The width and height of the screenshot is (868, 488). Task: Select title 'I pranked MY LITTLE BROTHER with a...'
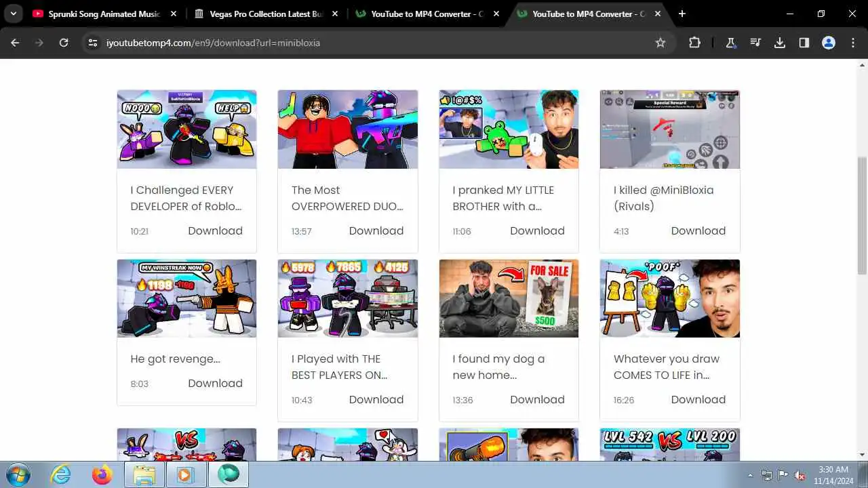503,198
